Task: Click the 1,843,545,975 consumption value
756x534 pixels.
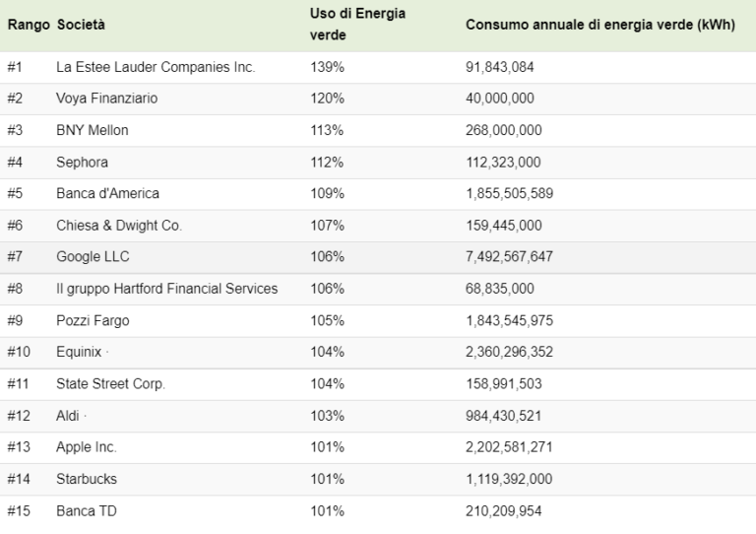Action: tap(509, 321)
